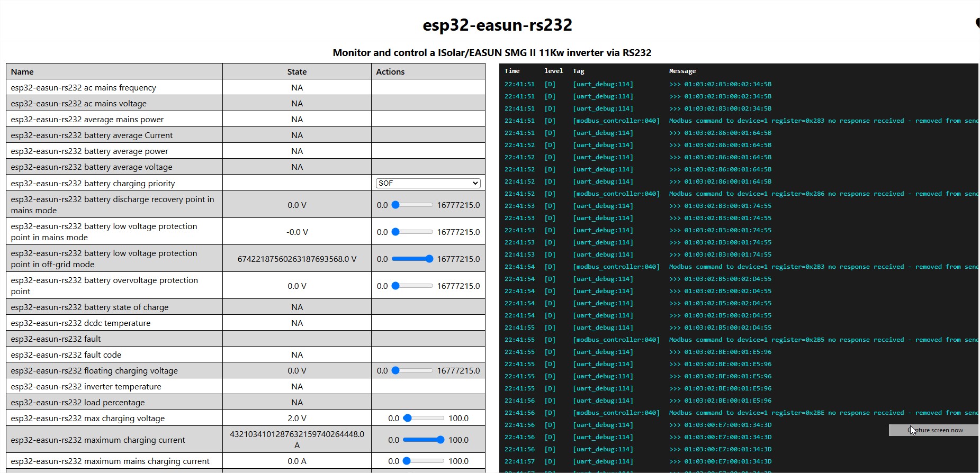Click the 'Tag' header in the log panel
Screen dimensions: 980x473
(578, 71)
